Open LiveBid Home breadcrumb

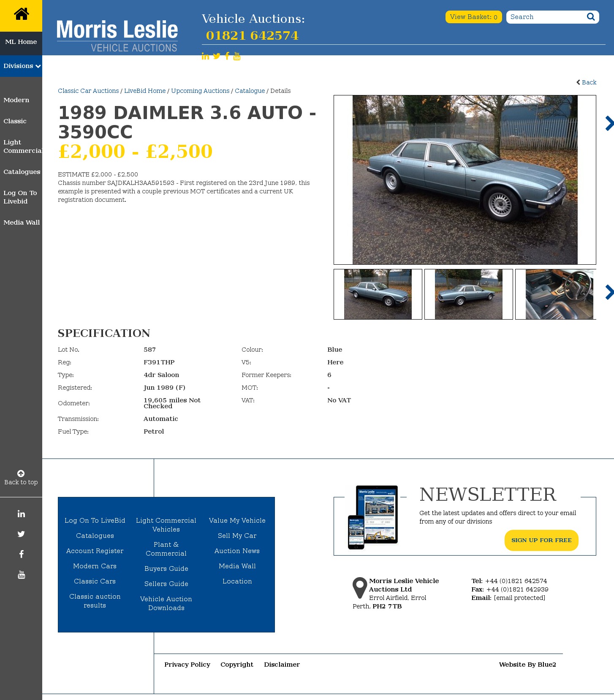pyautogui.click(x=145, y=91)
